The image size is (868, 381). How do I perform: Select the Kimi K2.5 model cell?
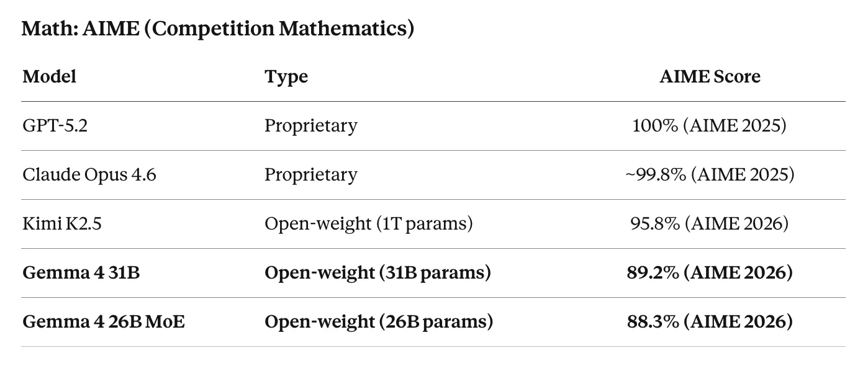pyautogui.click(x=62, y=224)
